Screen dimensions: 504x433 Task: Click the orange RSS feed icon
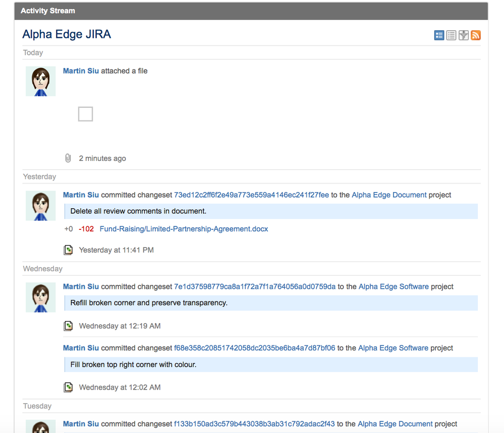(x=475, y=35)
